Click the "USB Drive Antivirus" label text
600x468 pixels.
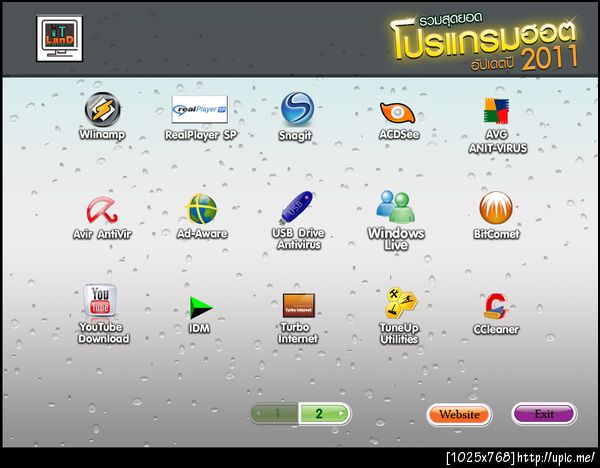coord(298,239)
